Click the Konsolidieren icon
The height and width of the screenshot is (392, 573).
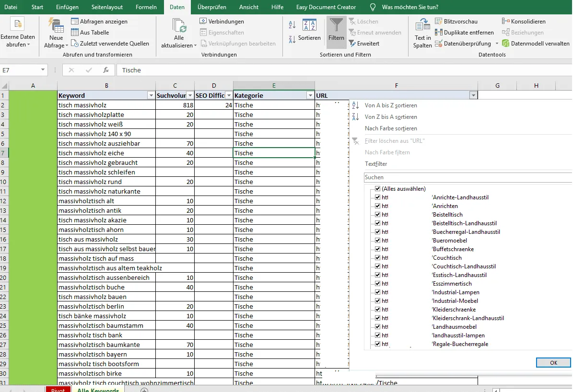pos(506,21)
